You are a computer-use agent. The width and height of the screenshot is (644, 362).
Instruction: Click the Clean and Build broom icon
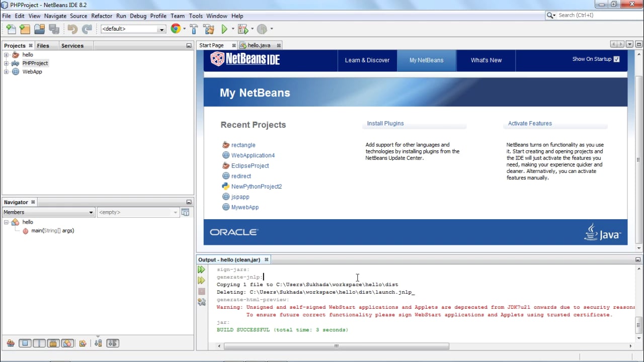click(x=209, y=29)
